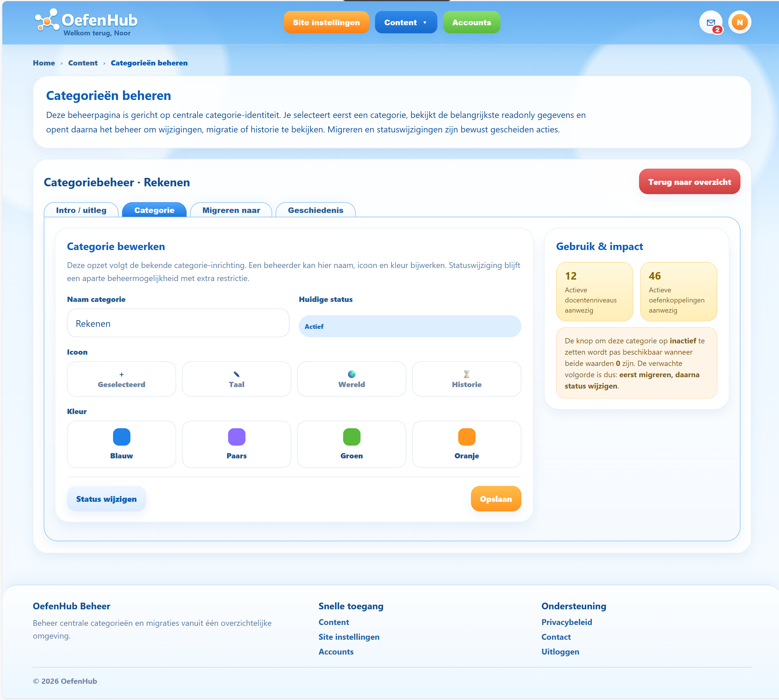Switch to the Geschiedenis tab

click(x=315, y=210)
